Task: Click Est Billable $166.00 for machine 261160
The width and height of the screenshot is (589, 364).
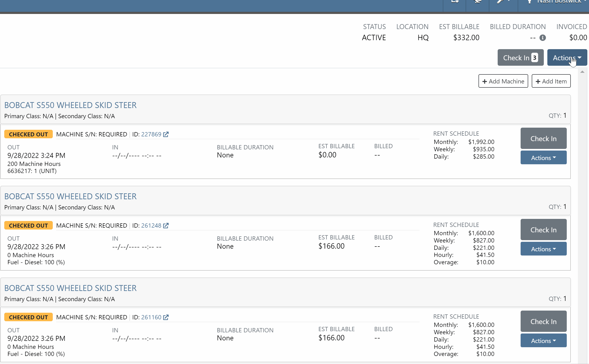Action: pyautogui.click(x=331, y=338)
